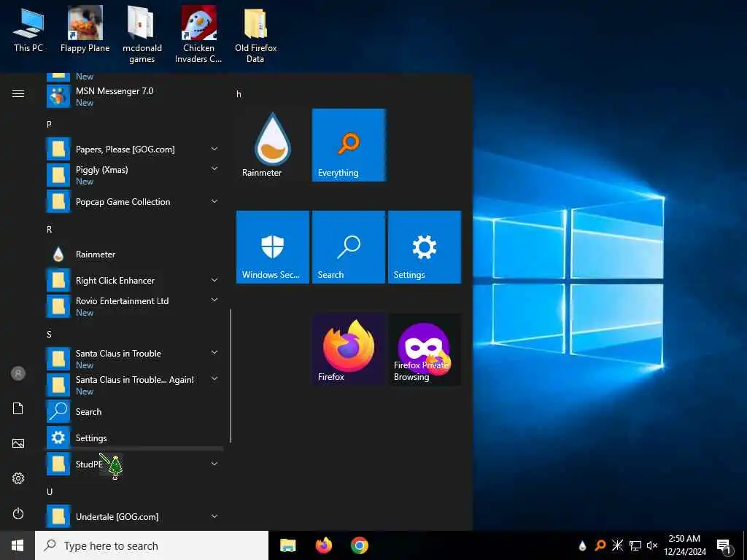Open the user account icon in Start sidebar

point(18,374)
